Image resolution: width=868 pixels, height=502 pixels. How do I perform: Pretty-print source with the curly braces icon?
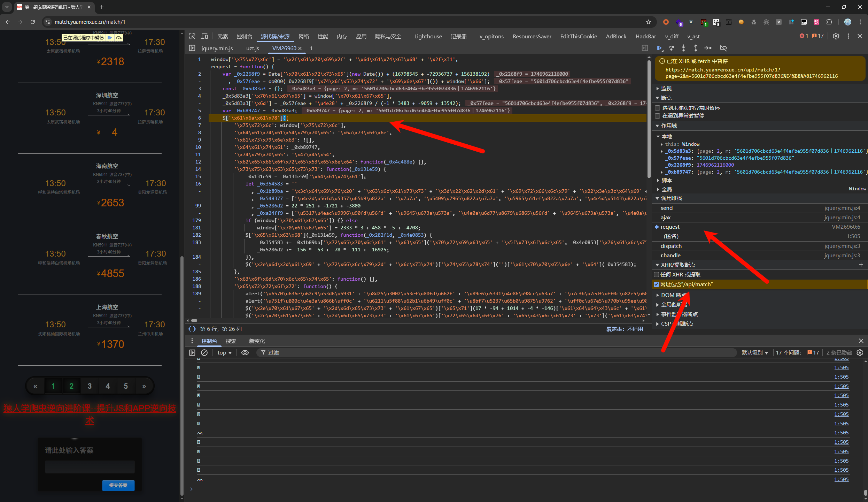[192, 329]
